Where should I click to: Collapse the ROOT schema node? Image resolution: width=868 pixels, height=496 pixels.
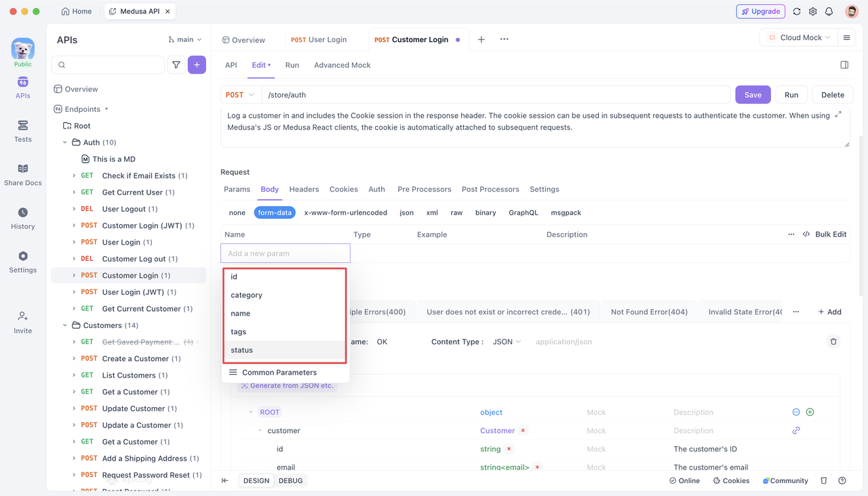(x=250, y=412)
